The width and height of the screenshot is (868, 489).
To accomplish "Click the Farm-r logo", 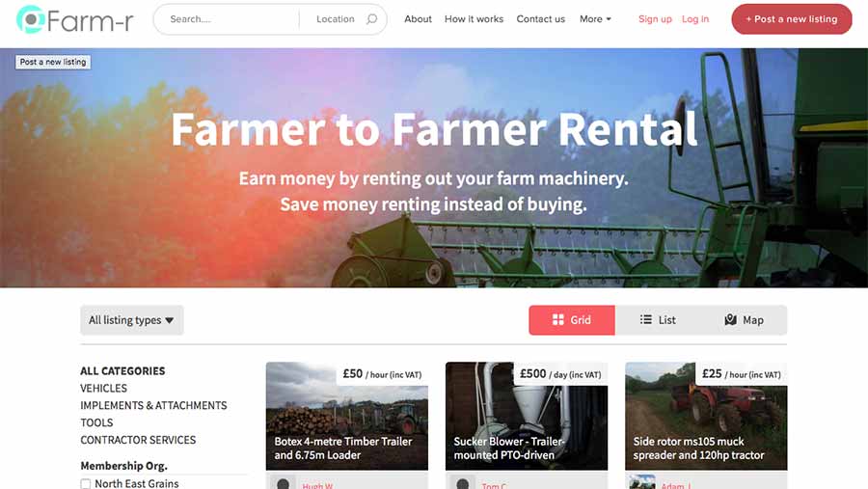I will pyautogui.click(x=74, y=20).
